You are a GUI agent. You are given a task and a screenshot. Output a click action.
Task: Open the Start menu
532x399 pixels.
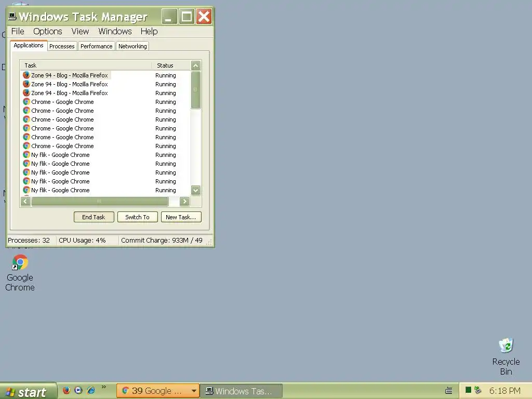(29, 391)
